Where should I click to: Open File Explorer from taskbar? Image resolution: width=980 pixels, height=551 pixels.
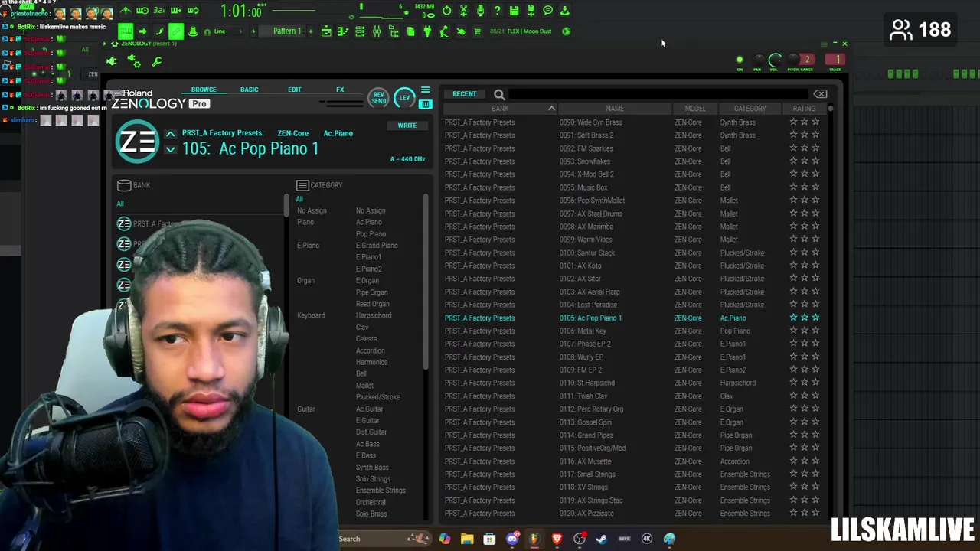point(467,540)
